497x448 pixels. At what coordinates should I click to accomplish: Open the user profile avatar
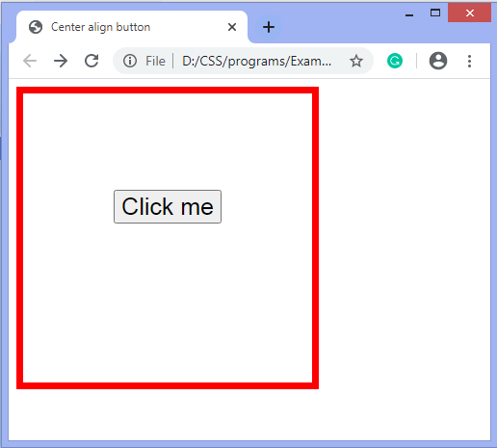[x=438, y=61]
